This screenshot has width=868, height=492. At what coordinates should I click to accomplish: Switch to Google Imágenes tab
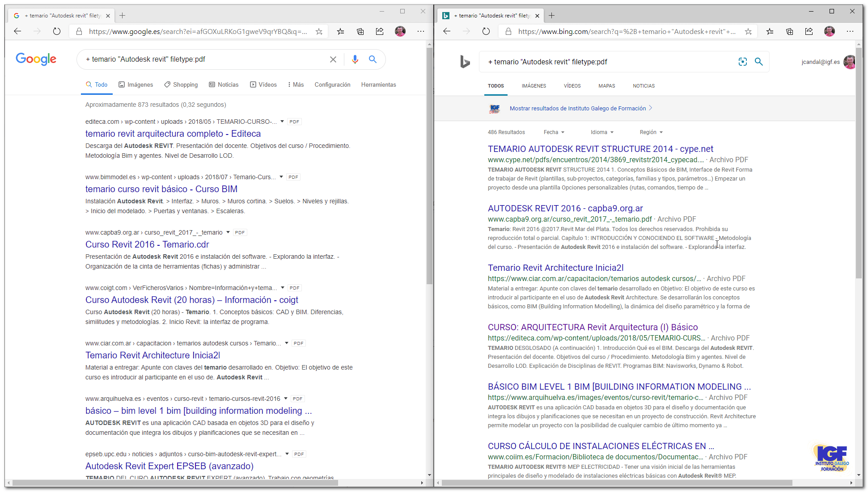136,84
